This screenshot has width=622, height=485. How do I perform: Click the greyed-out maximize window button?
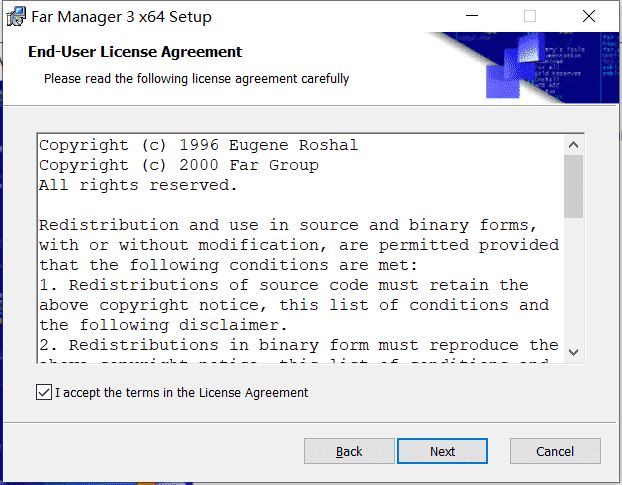[x=530, y=16]
